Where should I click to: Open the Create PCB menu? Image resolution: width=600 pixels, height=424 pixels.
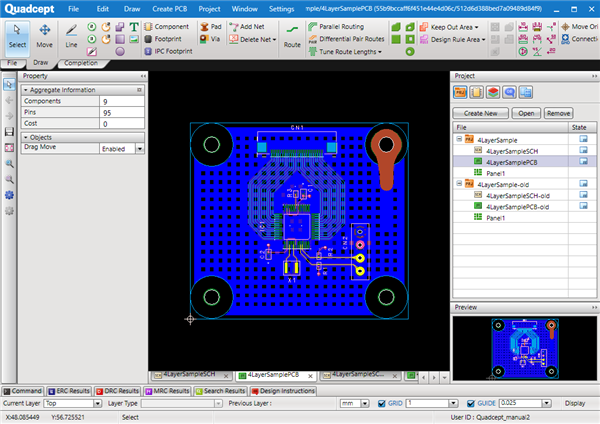[170, 9]
